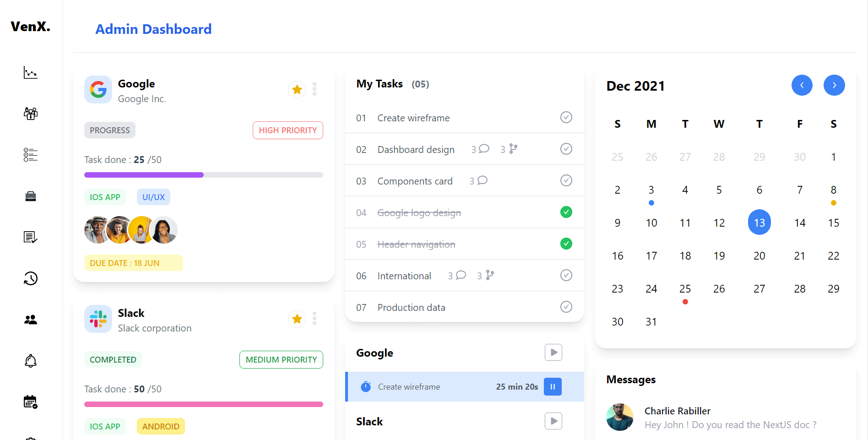Open the task list sidebar icon
Screen dimensions: 868x440
[x=31, y=155]
